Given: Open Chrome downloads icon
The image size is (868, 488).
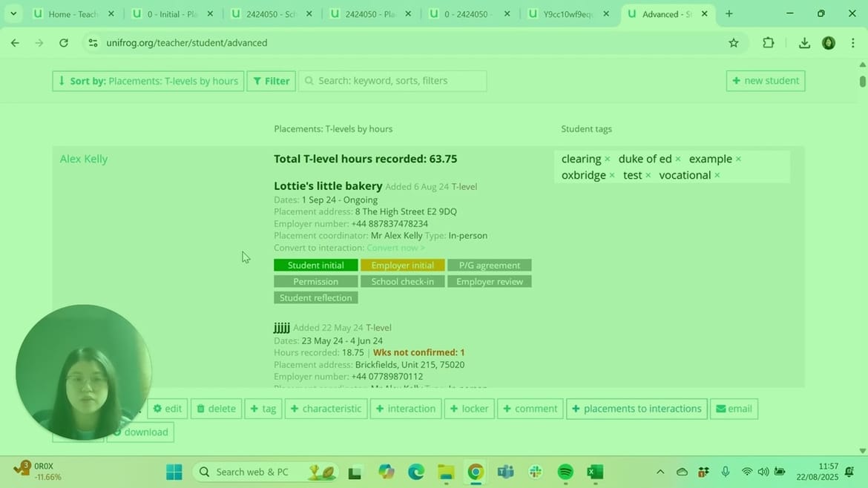Looking at the screenshot, I should coord(804,43).
